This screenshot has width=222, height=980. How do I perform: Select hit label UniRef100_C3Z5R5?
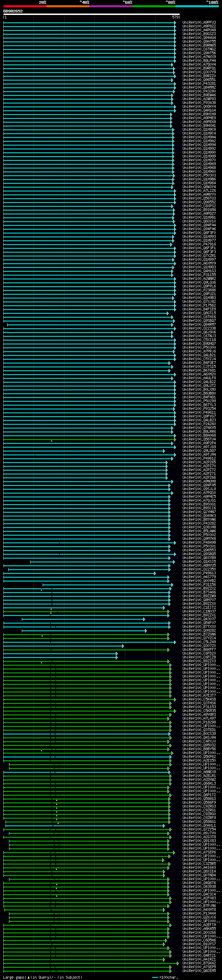pos(199,864)
